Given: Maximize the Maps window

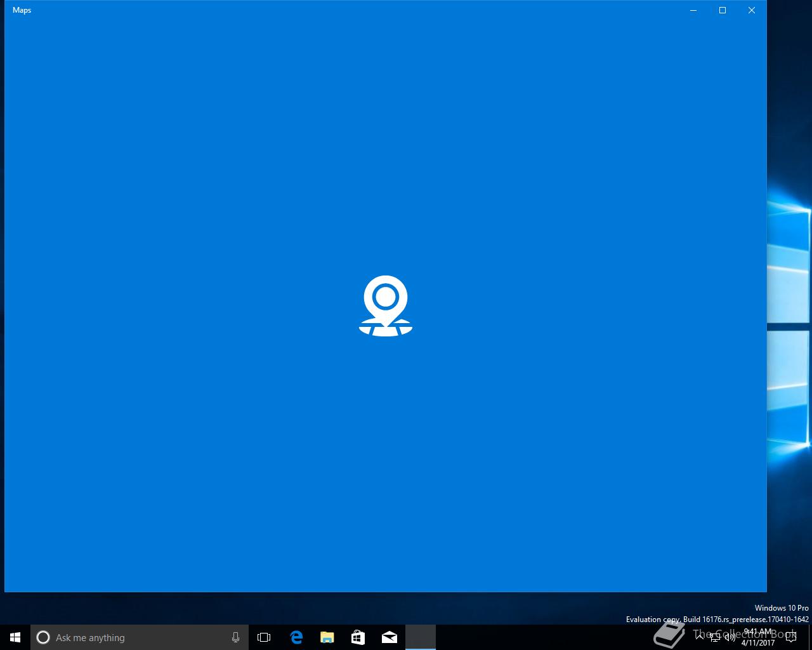Looking at the screenshot, I should click(x=723, y=10).
